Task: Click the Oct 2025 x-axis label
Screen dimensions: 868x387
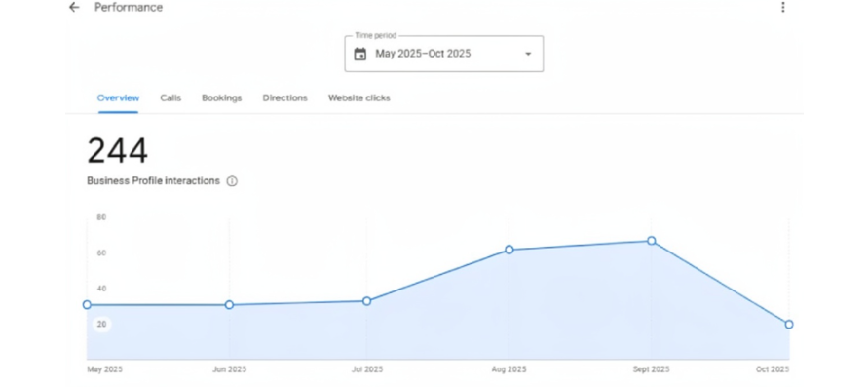Action: [773, 369]
